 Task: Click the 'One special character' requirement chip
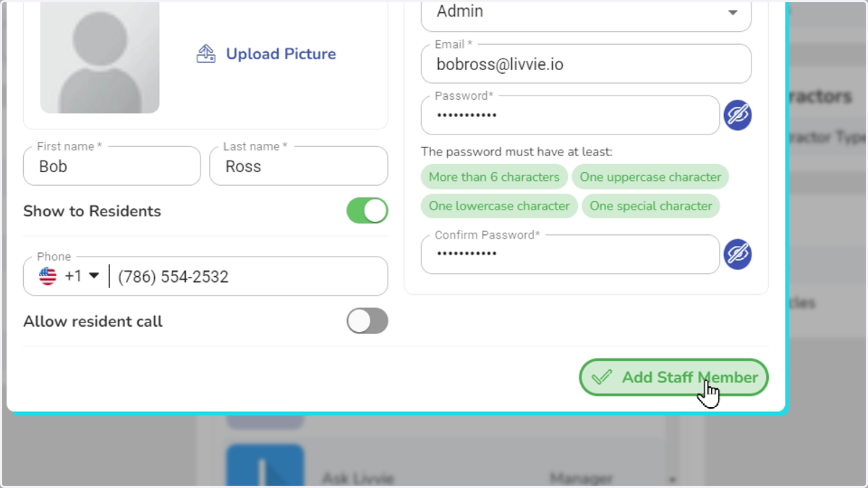tap(651, 206)
